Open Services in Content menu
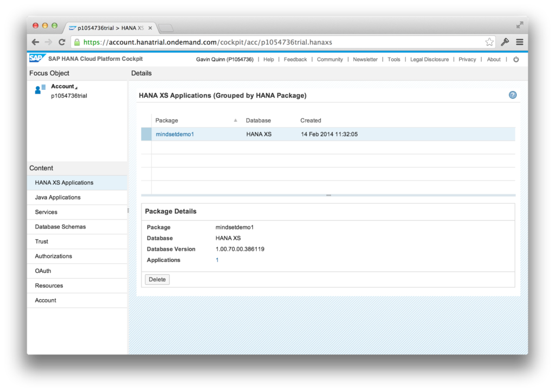Screen dimensions: 555x392 77,212
